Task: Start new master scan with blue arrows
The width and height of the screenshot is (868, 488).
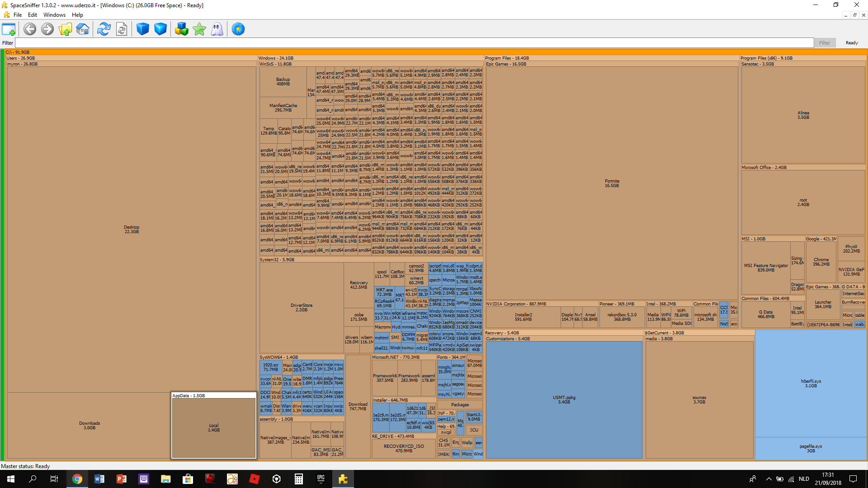Action: pyautogui.click(x=104, y=29)
